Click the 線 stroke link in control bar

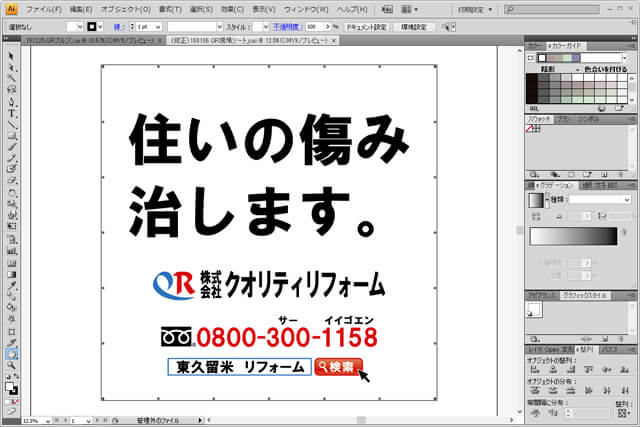119,27
